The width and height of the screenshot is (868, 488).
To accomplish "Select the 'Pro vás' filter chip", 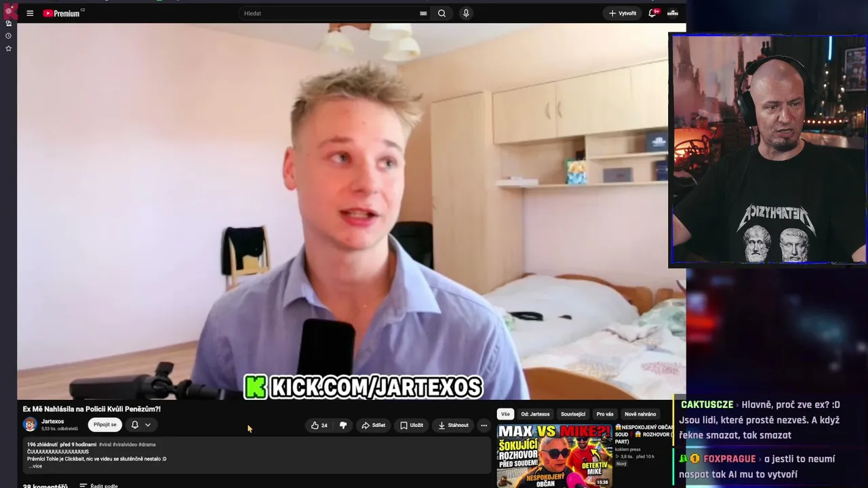I will 605,414.
